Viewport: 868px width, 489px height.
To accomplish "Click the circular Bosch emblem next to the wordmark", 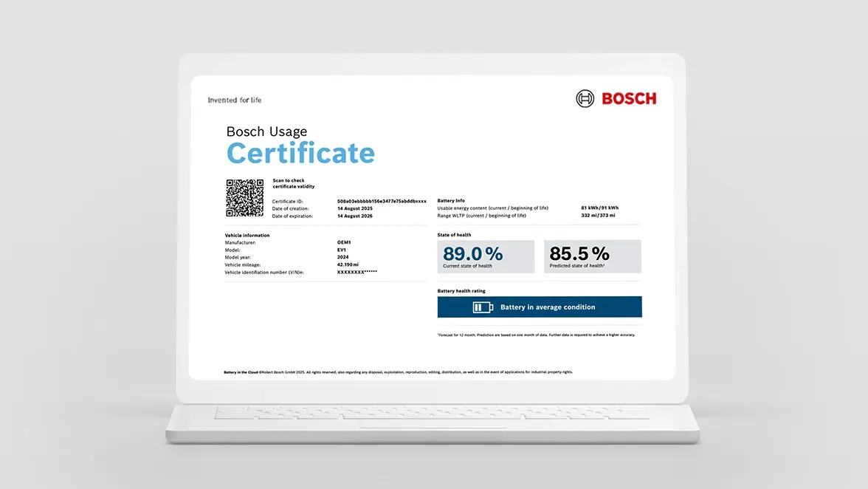I will tap(584, 98).
